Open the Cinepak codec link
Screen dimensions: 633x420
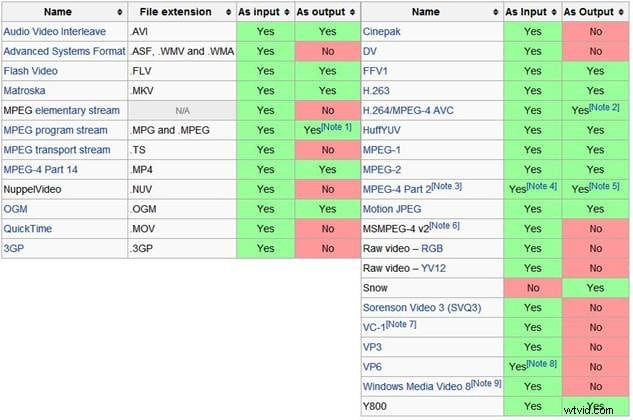383,32
